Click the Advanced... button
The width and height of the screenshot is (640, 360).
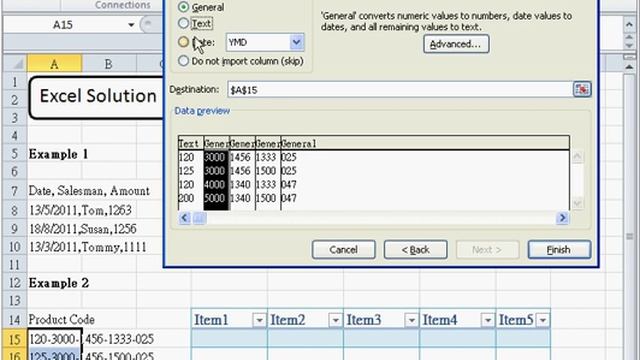[456, 44]
